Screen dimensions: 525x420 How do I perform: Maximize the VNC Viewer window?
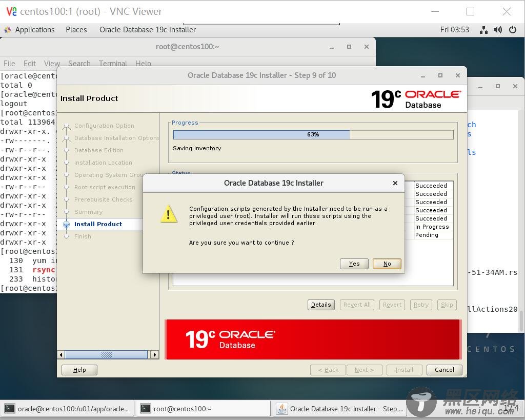tap(471, 11)
